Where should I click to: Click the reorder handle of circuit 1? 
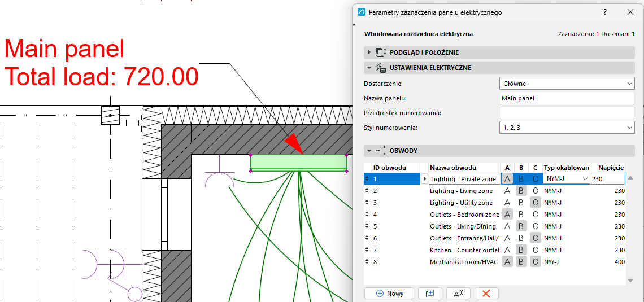[x=367, y=179]
